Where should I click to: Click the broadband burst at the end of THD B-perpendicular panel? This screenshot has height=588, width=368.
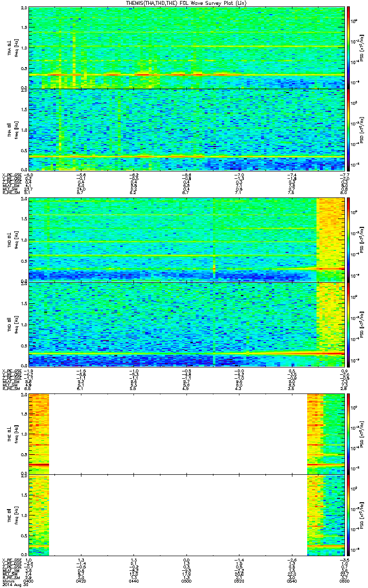330,240
